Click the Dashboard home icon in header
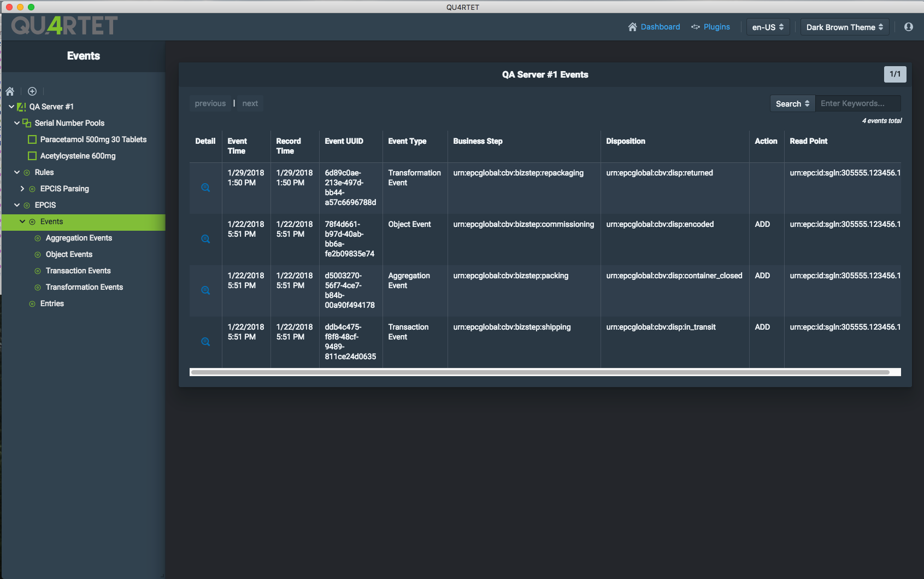The height and width of the screenshot is (579, 924). click(632, 27)
